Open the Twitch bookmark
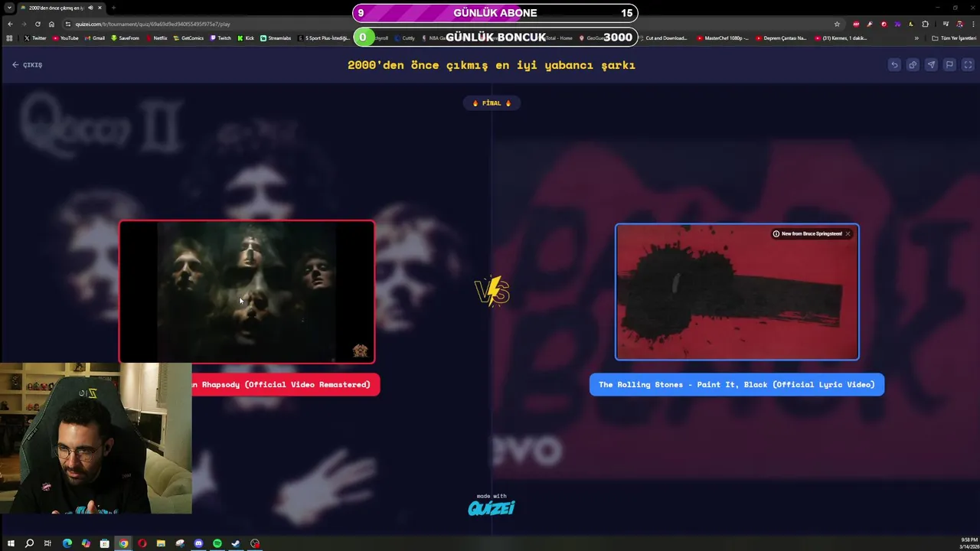The height and width of the screenshot is (551, 980). [x=220, y=37]
